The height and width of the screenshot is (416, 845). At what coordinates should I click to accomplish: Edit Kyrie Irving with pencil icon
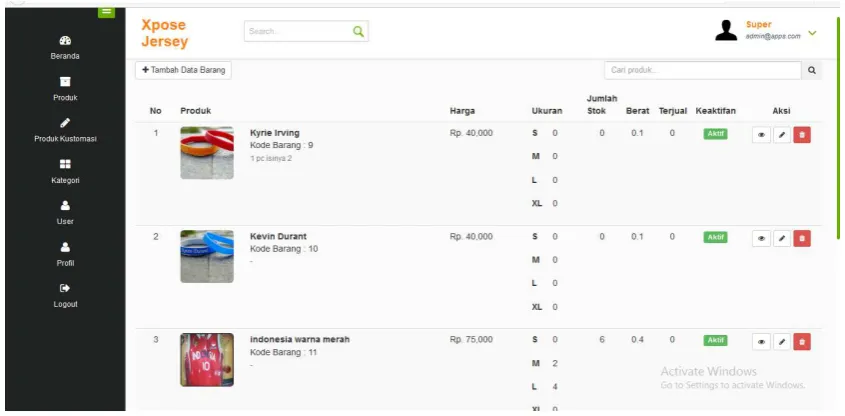(782, 135)
